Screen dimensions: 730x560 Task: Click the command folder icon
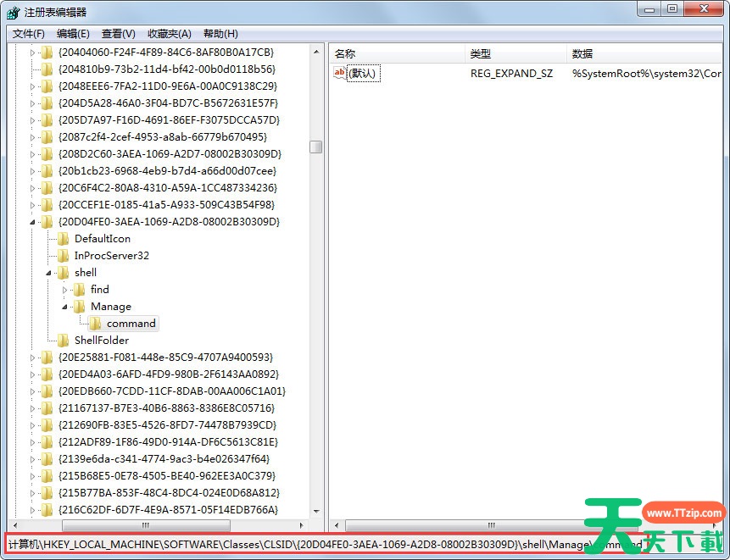(x=96, y=324)
